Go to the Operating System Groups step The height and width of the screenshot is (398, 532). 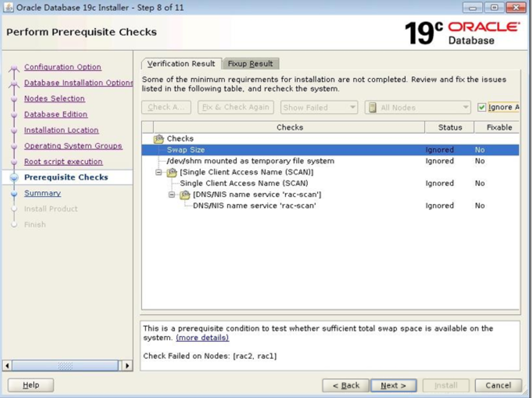click(x=73, y=146)
